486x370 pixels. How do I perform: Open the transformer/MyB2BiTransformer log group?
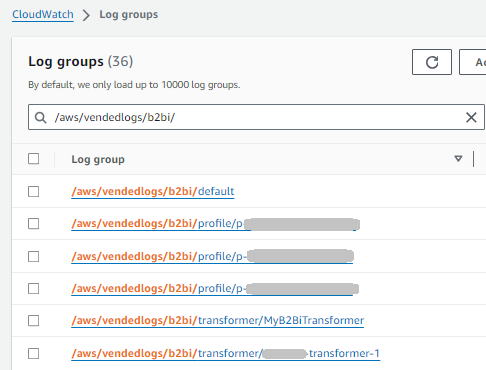tap(218, 321)
